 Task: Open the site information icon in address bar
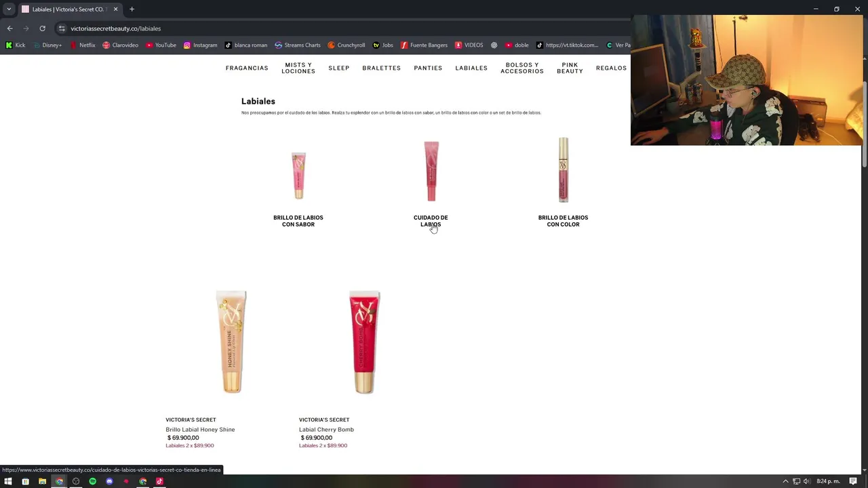coord(62,28)
